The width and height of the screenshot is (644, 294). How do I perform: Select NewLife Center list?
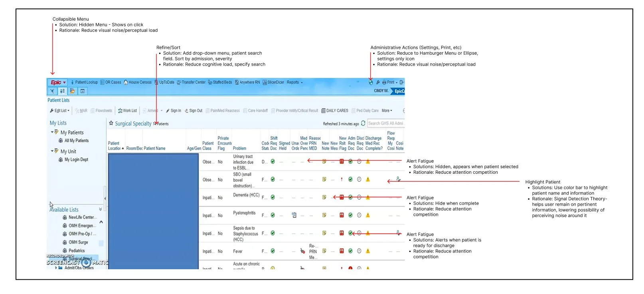[x=80, y=217]
